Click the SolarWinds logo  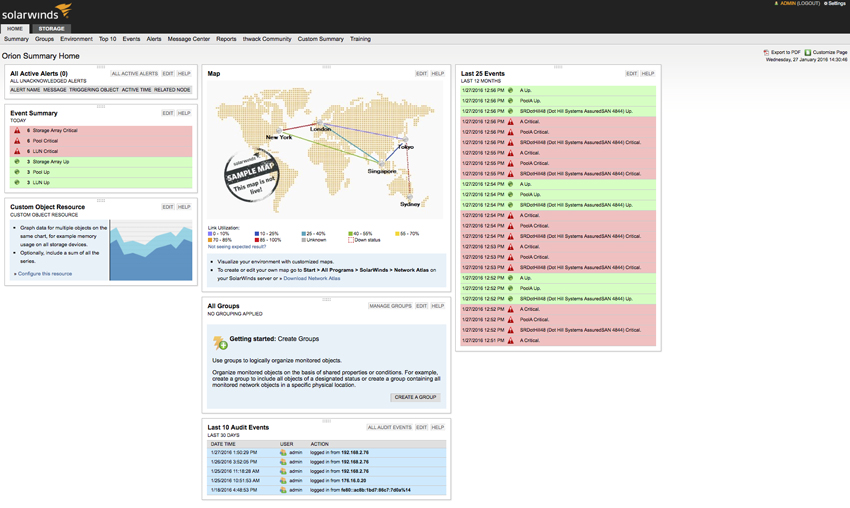(36, 12)
